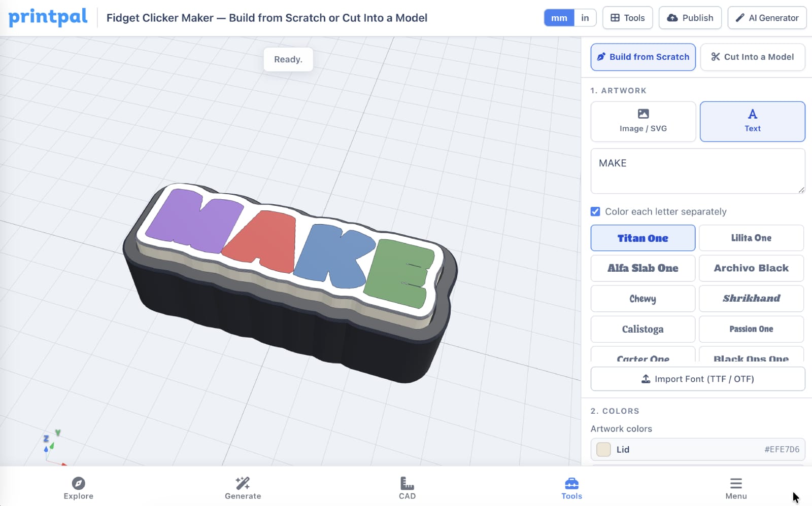Click the printpal logo
The height and width of the screenshot is (506, 812).
click(48, 17)
